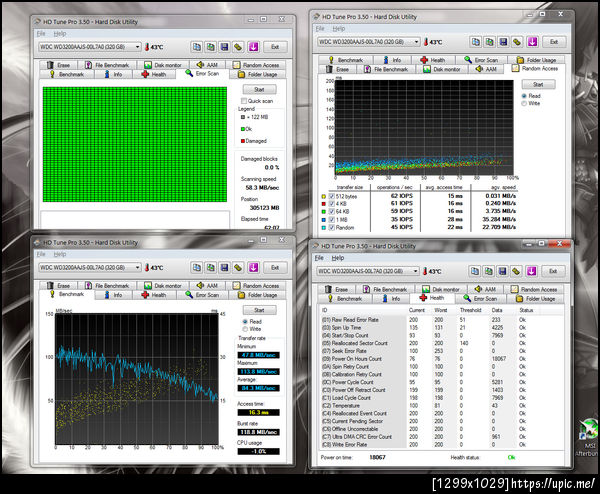Start the error scan
Image resolution: width=600 pixels, height=494 pixels.
click(259, 90)
